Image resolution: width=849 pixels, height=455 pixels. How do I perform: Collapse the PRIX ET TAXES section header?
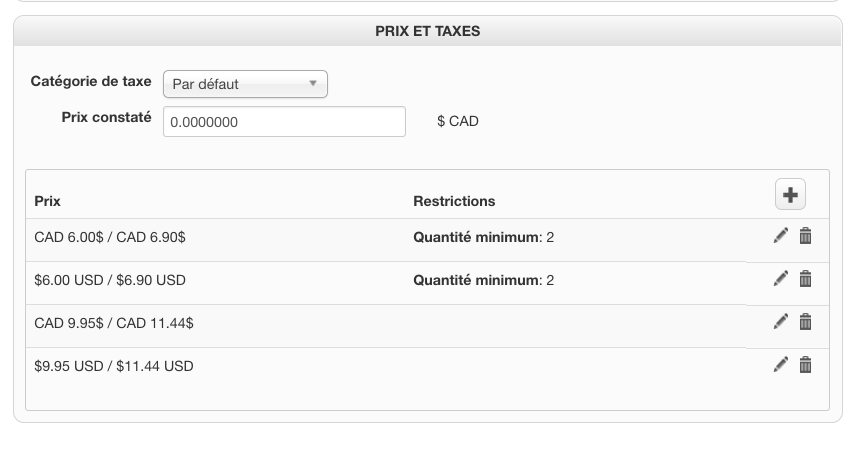(427, 31)
